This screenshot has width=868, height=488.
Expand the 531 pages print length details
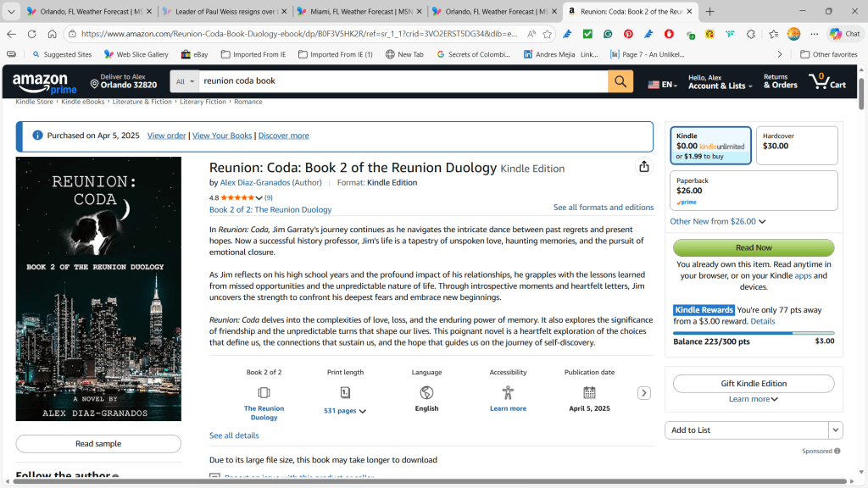(345, 410)
